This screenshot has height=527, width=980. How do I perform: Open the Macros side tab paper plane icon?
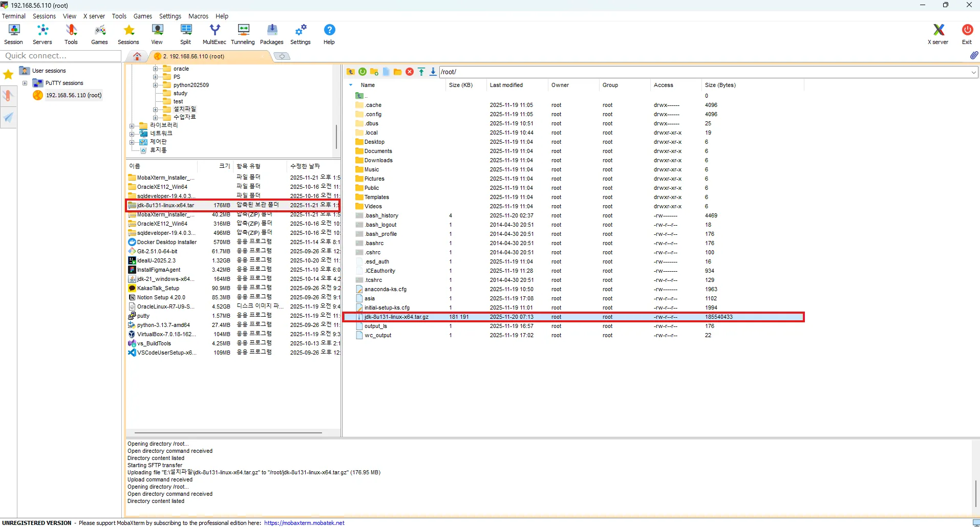click(x=8, y=118)
